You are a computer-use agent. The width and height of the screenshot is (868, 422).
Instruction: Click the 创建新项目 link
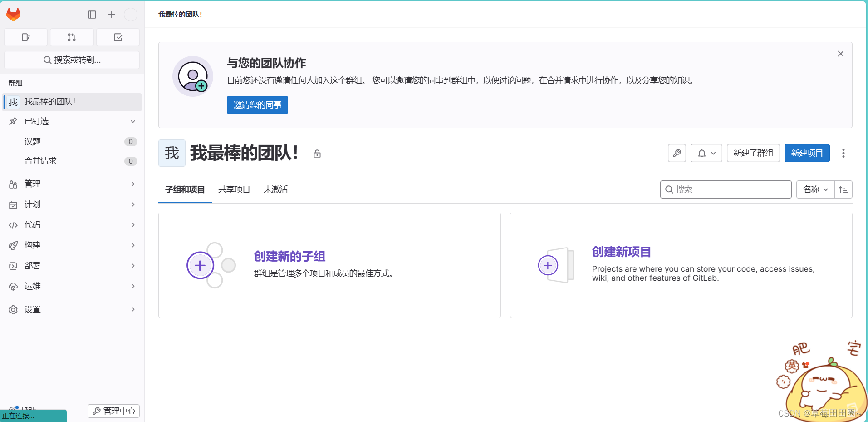[x=622, y=252]
